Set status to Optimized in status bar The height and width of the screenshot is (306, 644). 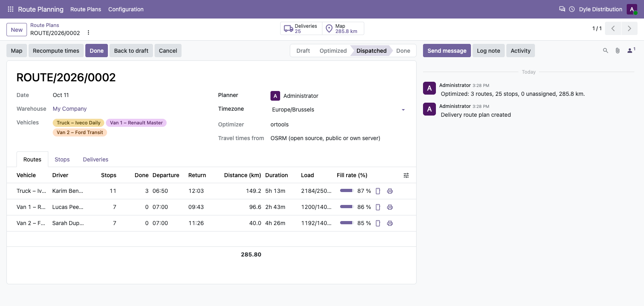(x=333, y=51)
